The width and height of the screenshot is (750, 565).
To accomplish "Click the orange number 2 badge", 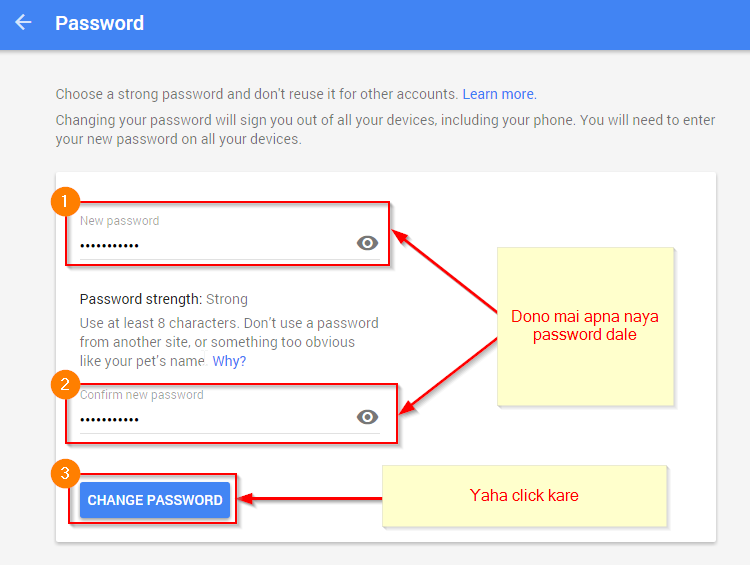I will 65,384.
